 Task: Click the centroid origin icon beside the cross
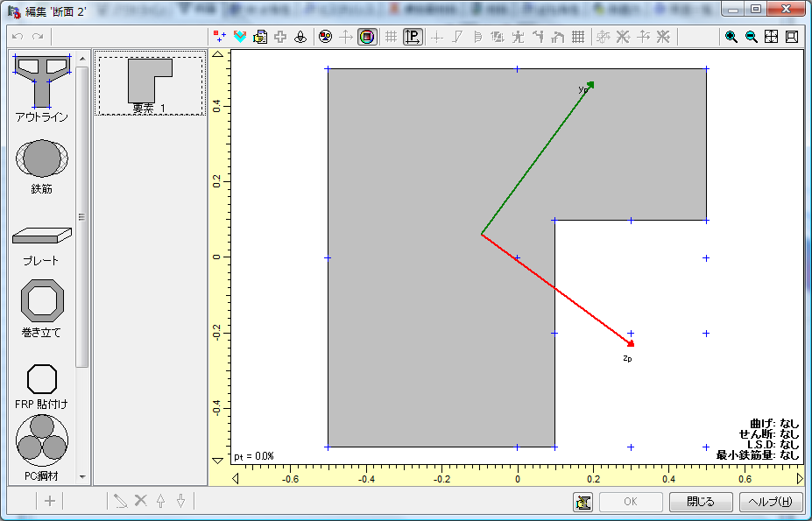(x=300, y=37)
